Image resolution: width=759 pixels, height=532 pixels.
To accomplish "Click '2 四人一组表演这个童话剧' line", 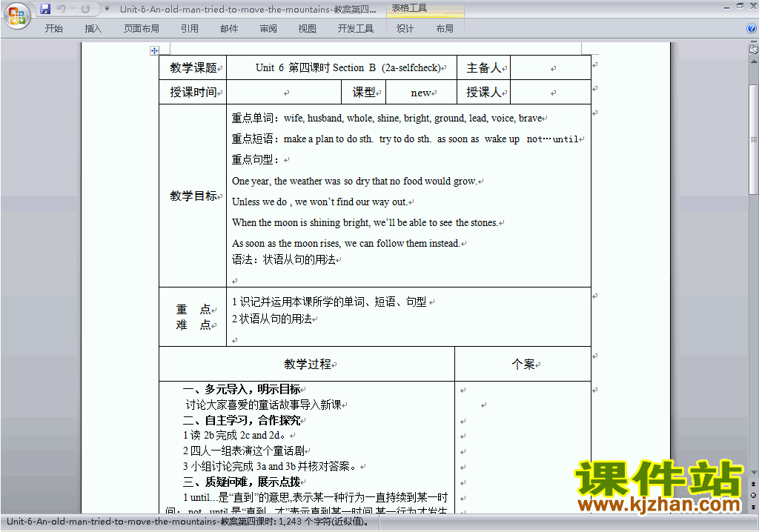I will pos(243,450).
